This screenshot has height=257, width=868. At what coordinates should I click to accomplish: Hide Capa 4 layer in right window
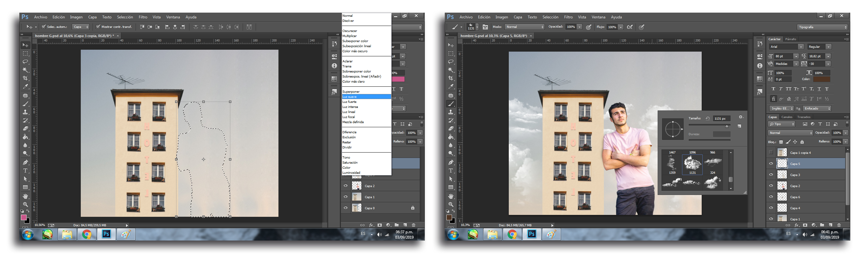771,208
